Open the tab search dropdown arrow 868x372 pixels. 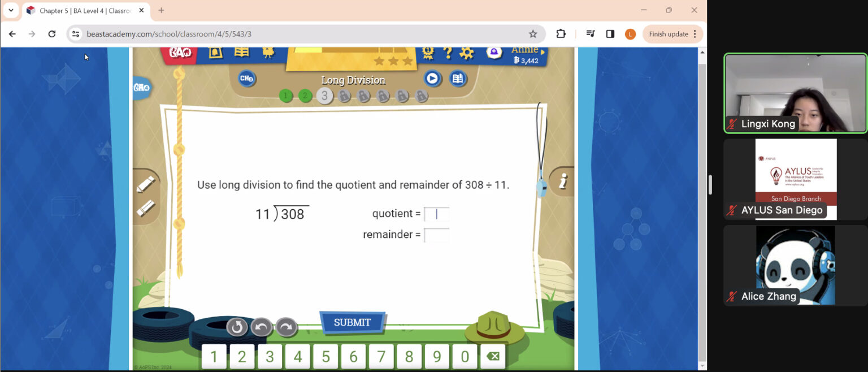[x=11, y=10]
